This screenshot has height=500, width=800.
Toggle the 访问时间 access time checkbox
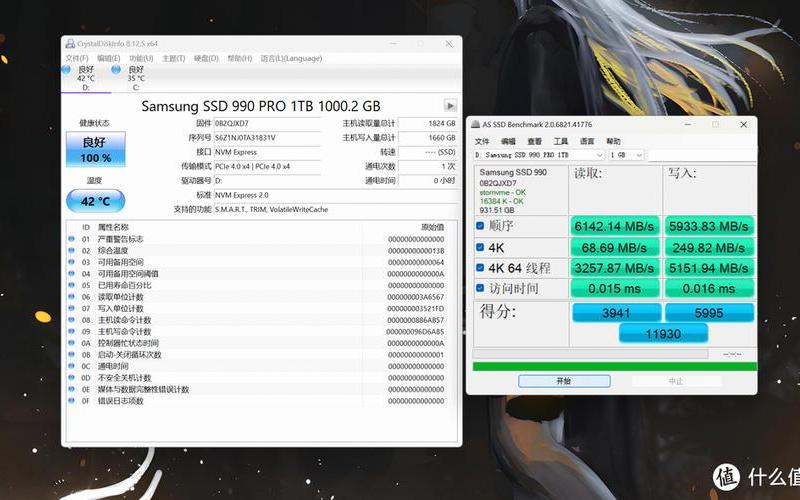pyautogui.click(x=480, y=288)
